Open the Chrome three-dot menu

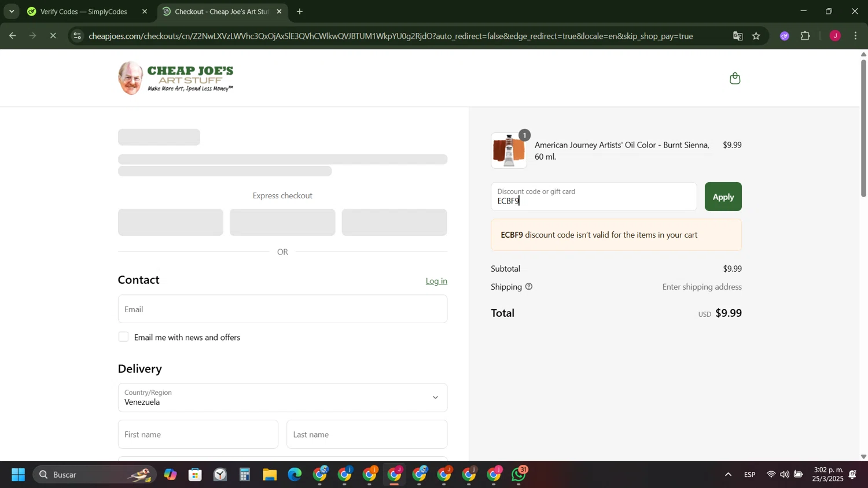(856, 36)
